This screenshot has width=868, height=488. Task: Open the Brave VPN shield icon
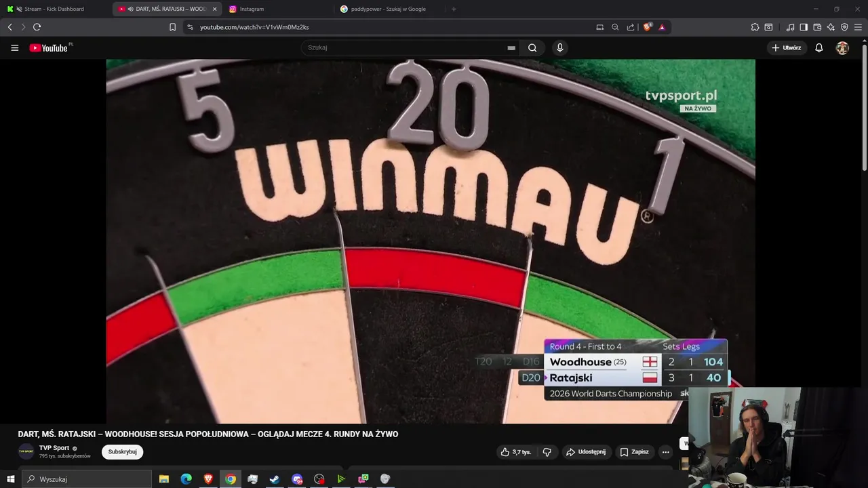(844, 27)
